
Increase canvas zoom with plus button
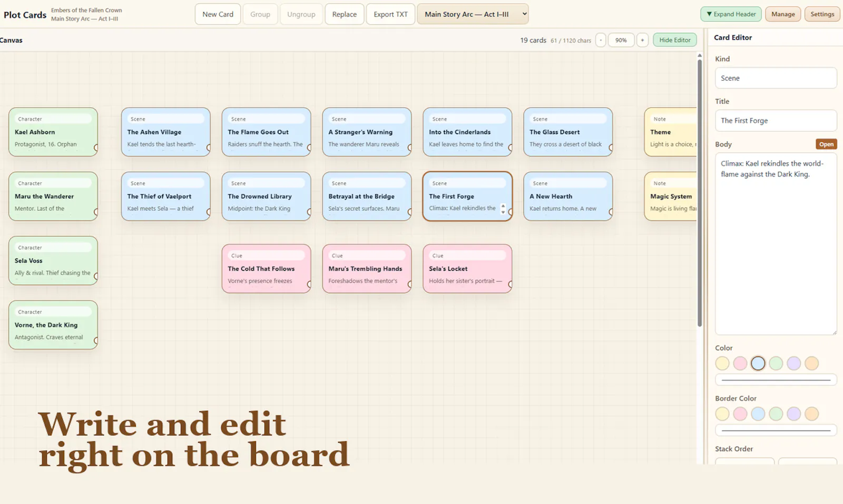pyautogui.click(x=642, y=40)
